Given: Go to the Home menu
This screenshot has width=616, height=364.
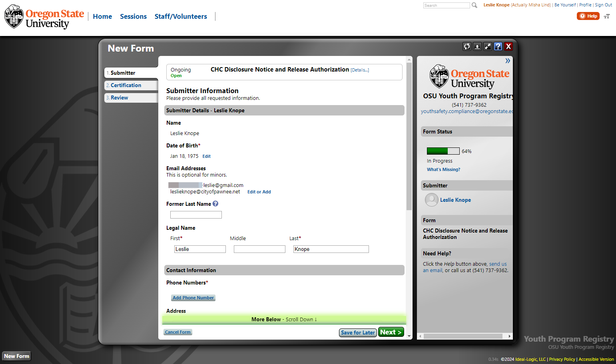Looking at the screenshot, I should [x=102, y=16].
